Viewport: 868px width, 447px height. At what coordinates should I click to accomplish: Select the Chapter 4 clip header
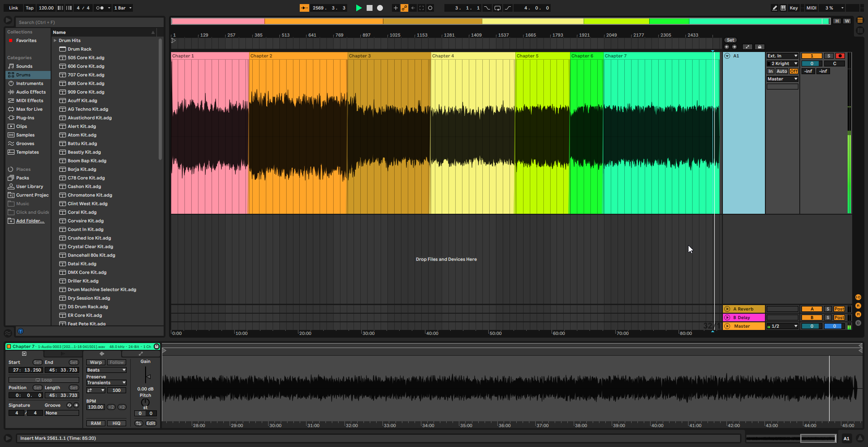472,56
